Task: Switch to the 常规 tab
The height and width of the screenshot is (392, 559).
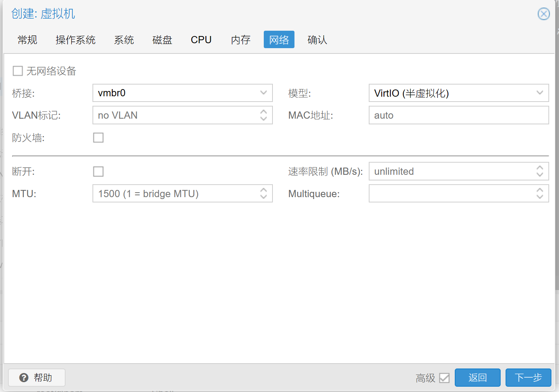Action: [x=27, y=40]
